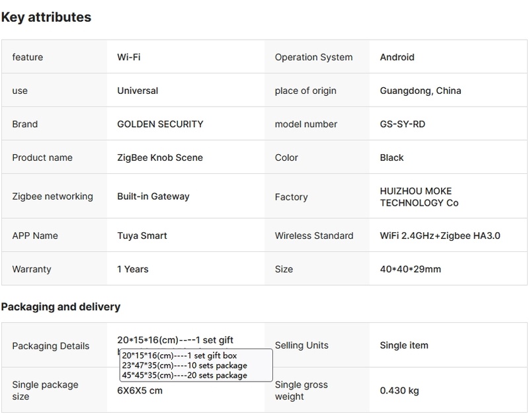Viewport: 529px width, 420px height.
Task: Click the GOLDEN SECURITY brand value
Action: click(x=160, y=124)
